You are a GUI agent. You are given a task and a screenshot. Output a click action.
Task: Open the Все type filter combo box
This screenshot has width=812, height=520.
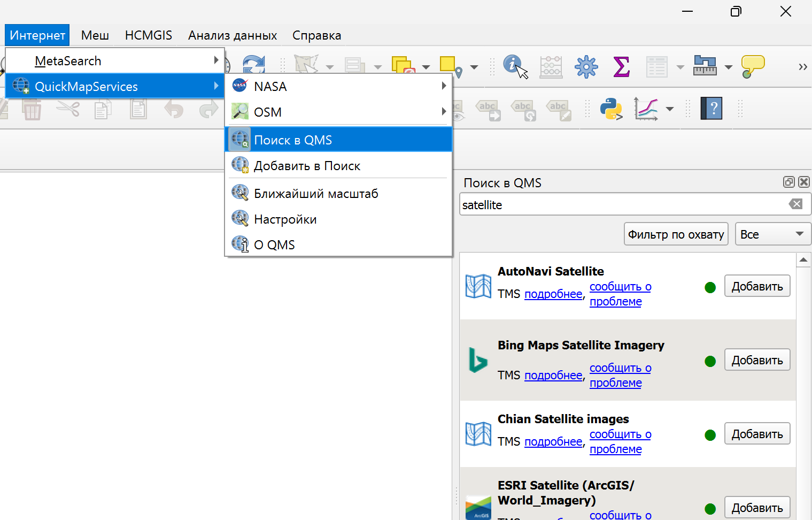pos(773,234)
